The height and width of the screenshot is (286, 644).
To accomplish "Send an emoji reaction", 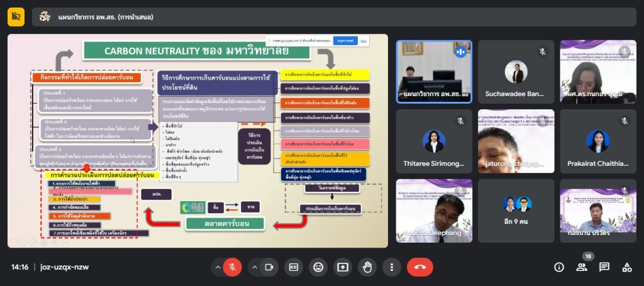I will pyautogui.click(x=318, y=267).
